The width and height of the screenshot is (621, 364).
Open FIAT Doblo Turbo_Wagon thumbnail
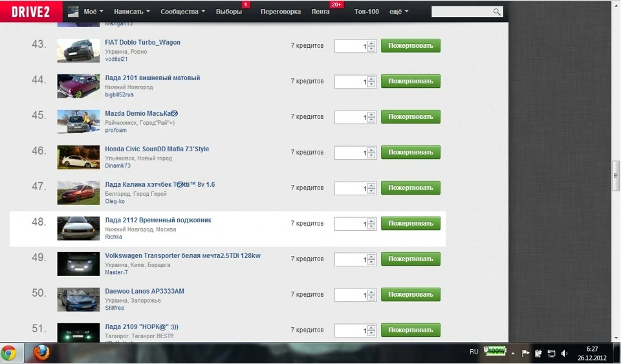pyautogui.click(x=78, y=50)
